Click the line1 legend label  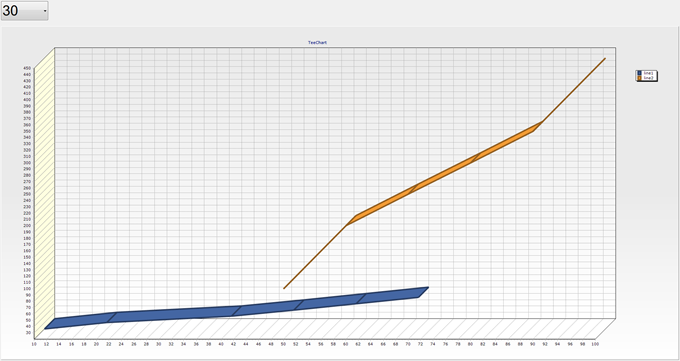click(x=648, y=73)
